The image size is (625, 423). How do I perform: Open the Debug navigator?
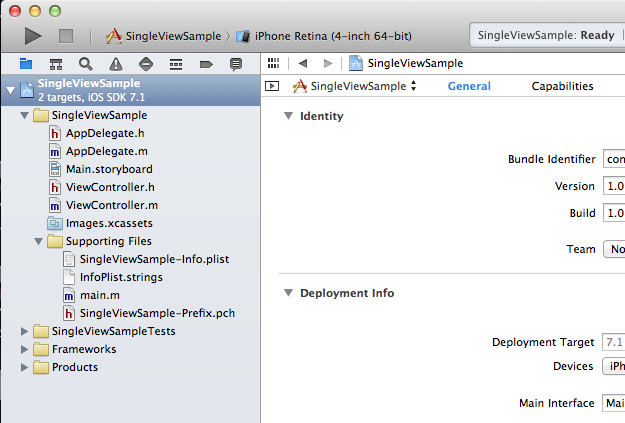coord(176,64)
